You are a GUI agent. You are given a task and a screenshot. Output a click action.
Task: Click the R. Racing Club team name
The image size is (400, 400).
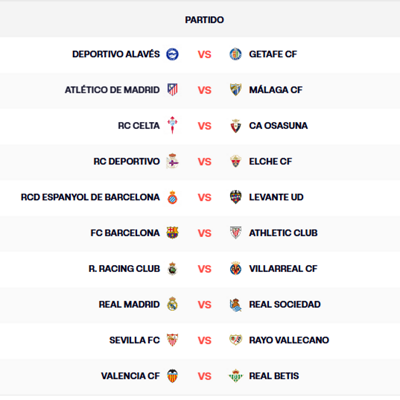point(124,269)
